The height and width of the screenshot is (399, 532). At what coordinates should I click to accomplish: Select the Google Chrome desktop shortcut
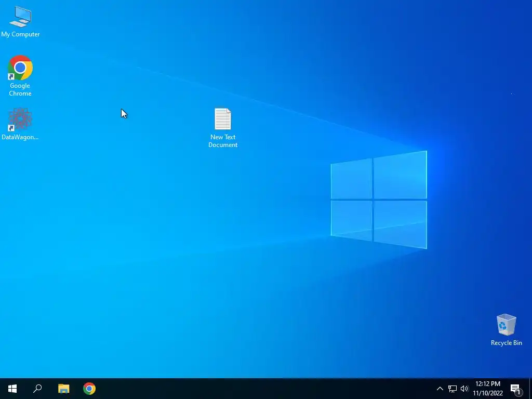click(20, 75)
